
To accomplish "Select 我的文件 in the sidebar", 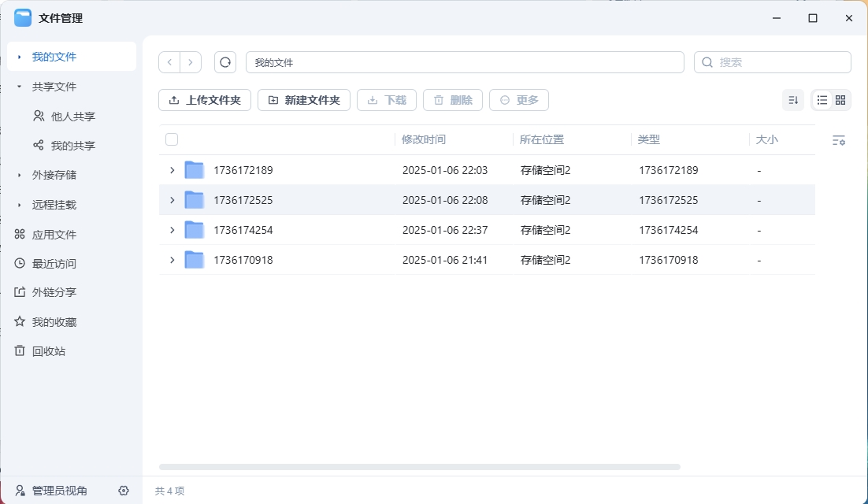I will 72,57.
